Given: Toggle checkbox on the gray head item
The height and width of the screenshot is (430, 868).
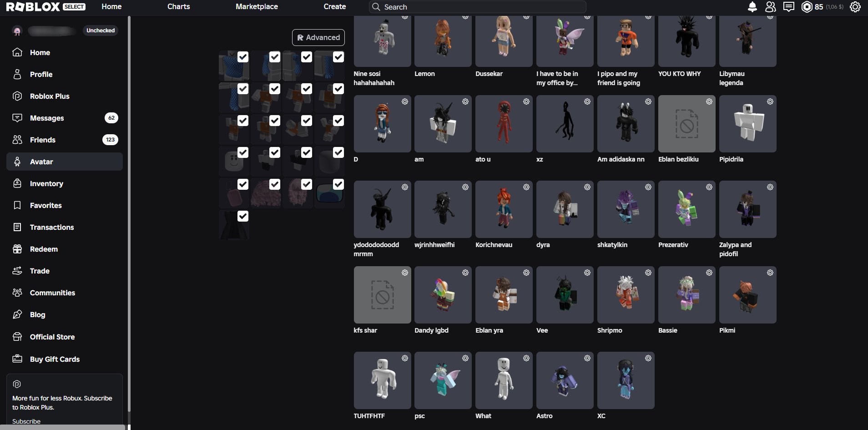Looking at the screenshot, I should [x=243, y=152].
